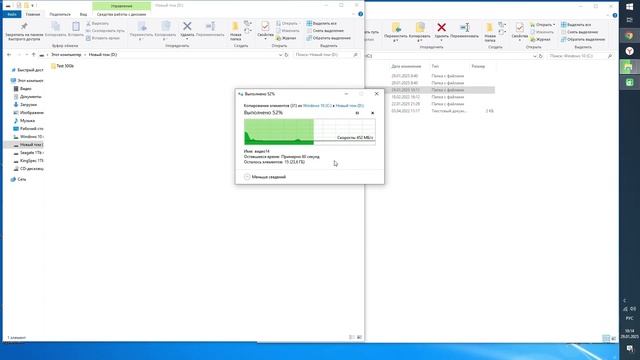Image resolution: width=640 pixels, height=360 pixels.
Task: Go back in left Explorer window
Action: tap(9, 55)
